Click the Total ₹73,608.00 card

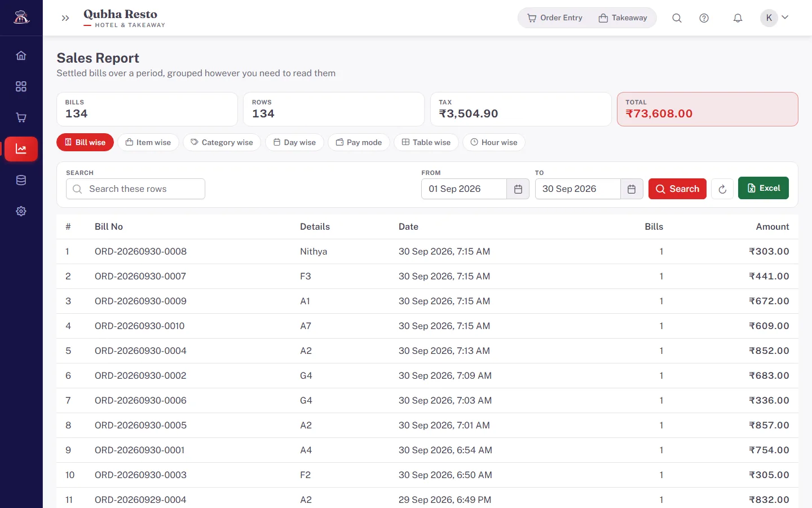707,109
